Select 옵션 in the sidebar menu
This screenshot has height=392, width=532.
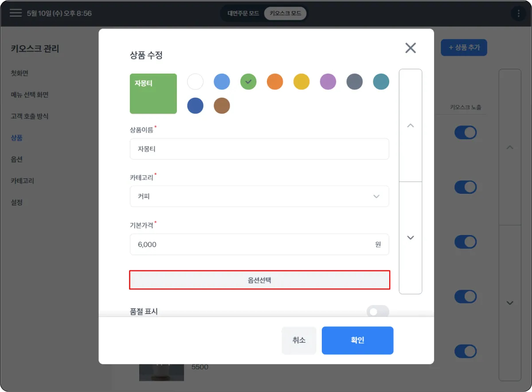(x=17, y=159)
